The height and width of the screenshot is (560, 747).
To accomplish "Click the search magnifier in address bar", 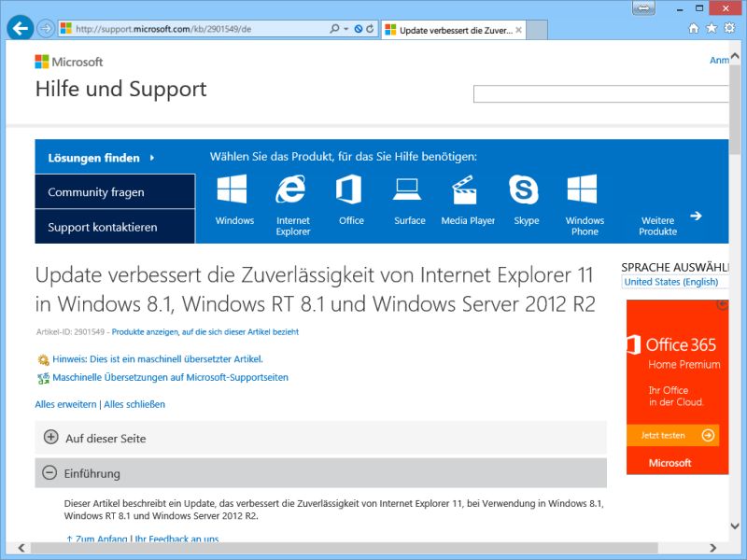I will tap(334, 29).
